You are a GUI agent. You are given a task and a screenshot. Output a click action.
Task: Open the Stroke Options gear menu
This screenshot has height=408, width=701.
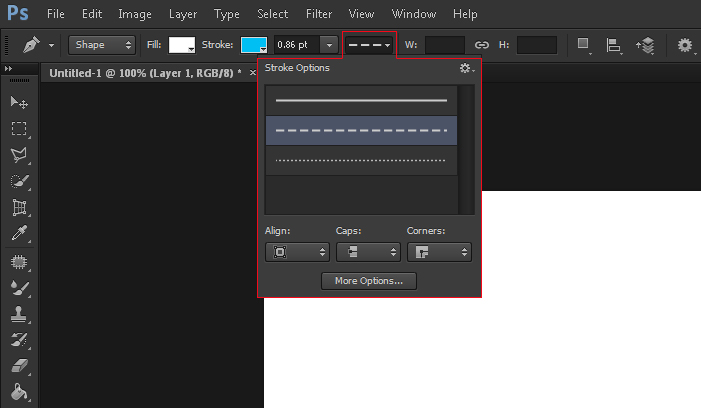pyautogui.click(x=467, y=68)
